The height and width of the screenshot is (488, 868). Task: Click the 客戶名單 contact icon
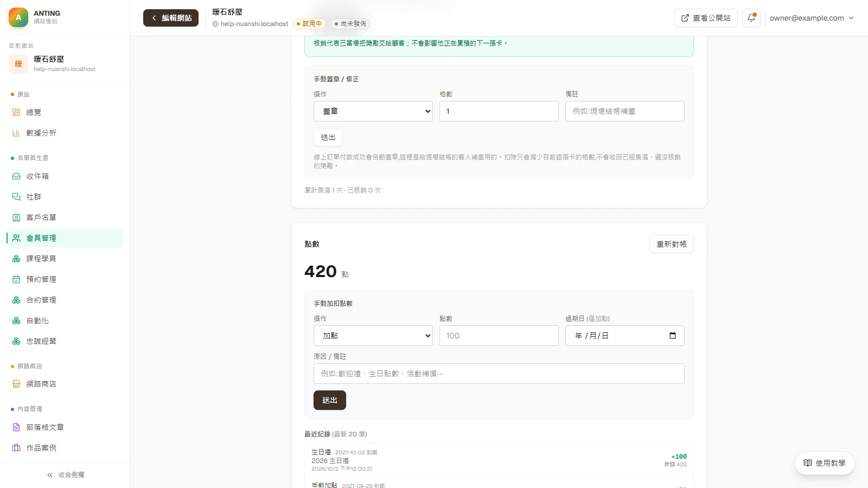(x=16, y=217)
